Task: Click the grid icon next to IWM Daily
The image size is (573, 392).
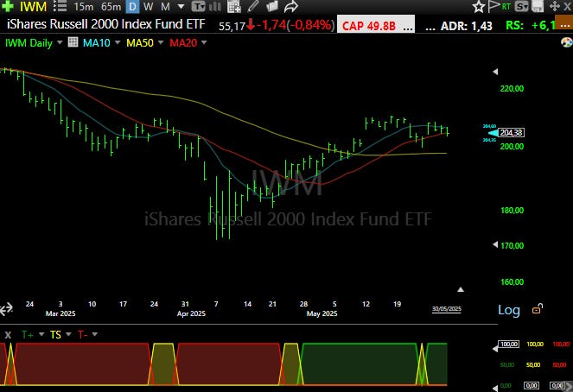Action: point(73,42)
